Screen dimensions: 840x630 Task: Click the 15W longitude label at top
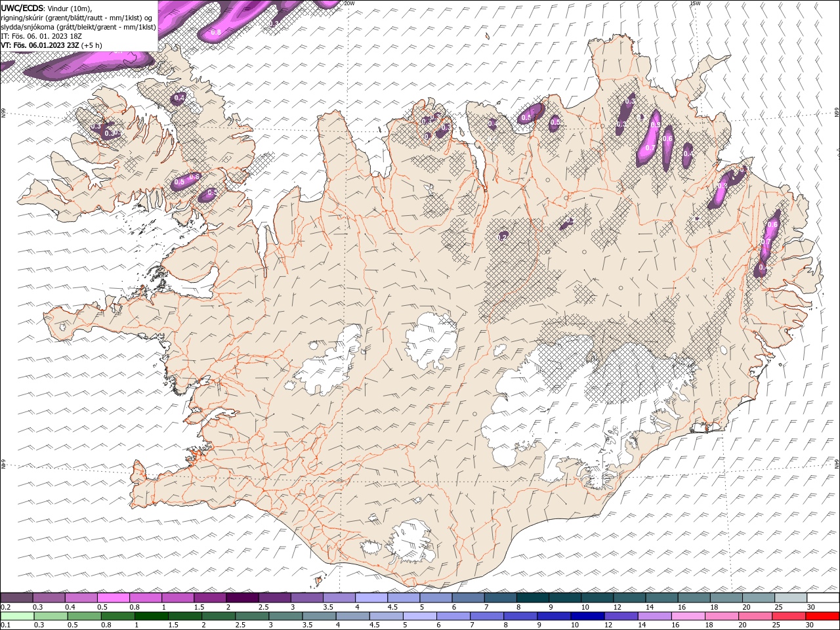[x=694, y=3]
